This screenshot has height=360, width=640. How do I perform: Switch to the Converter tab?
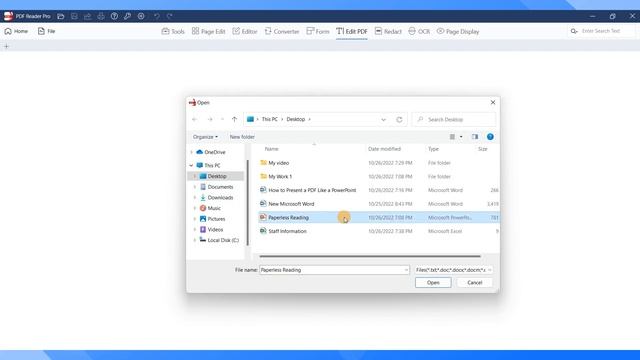coord(282,31)
